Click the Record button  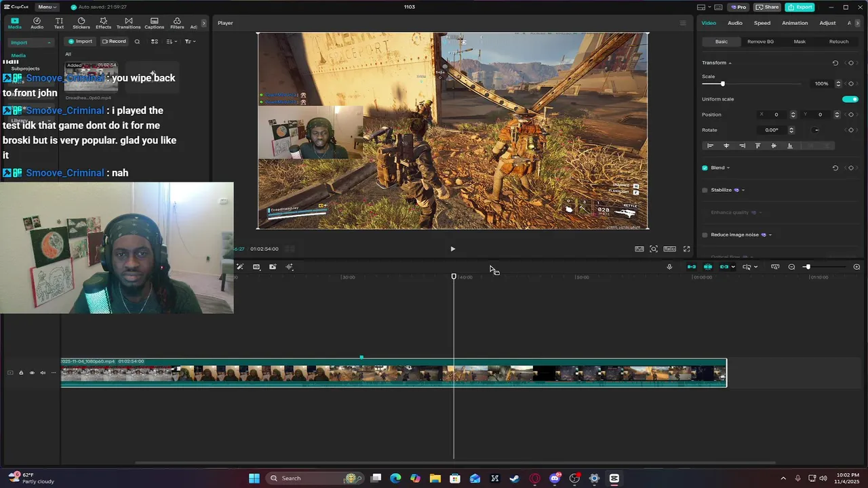point(114,41)
